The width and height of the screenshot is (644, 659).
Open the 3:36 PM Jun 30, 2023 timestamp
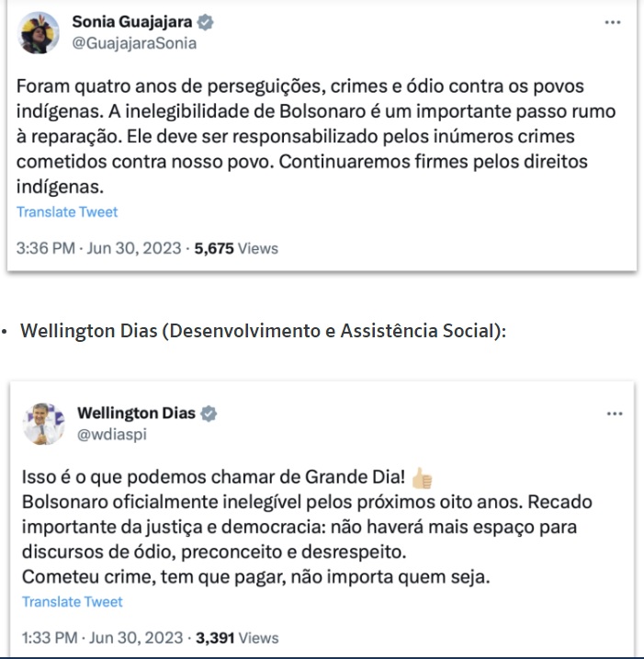(98, 248)
